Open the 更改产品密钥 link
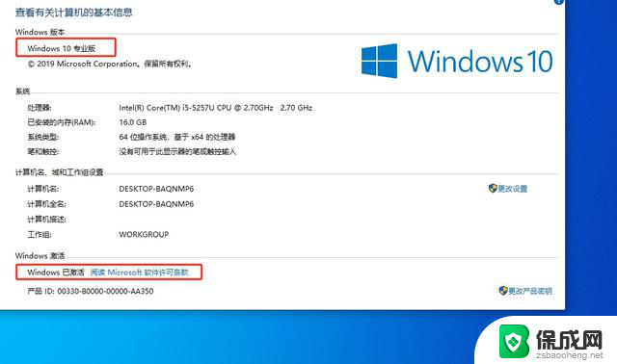This screenshot has height=364, width=617. pyautogui.click(x=530, y=291)
